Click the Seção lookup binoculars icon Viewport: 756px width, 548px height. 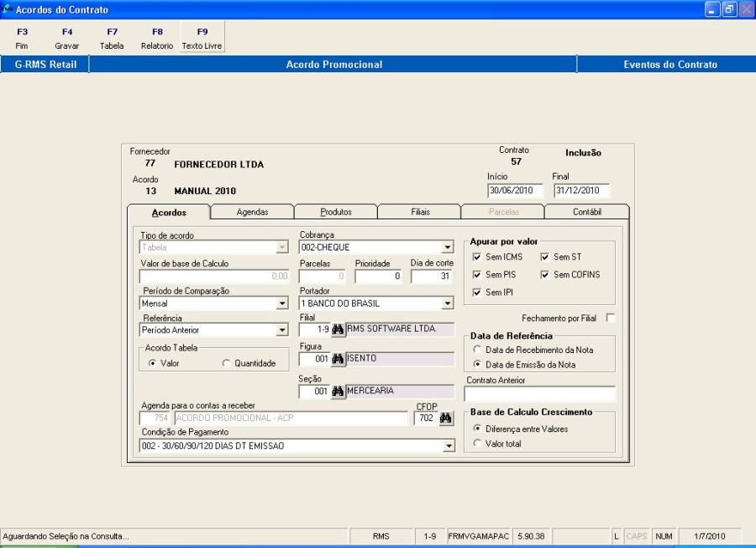pos(339,391)
